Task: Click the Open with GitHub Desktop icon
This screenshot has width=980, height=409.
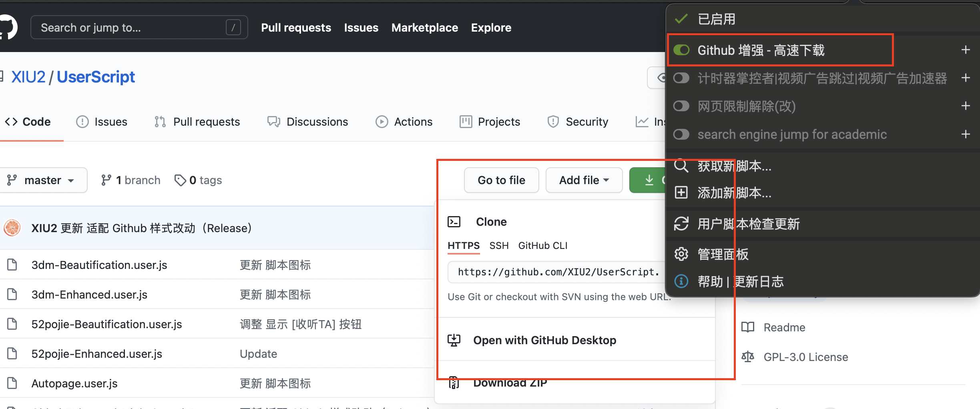Action: click(454, 340)
